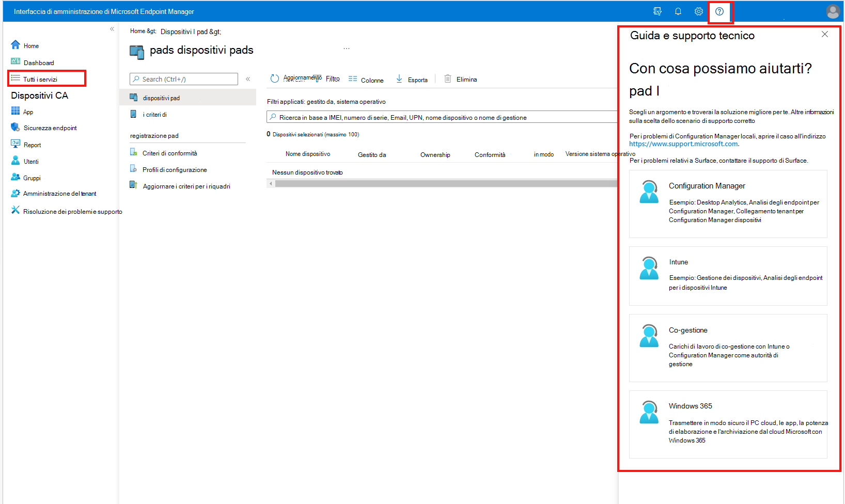Open Risoluzione dei problemi e supporto
The image size is (845, 504).
point(73,212)
